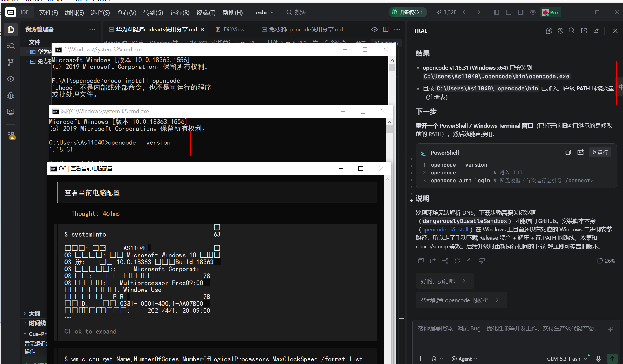Viewport: 623px width, 364px height.
Task: Share the TRAE conversation from panel header
Action: tap(596, 31)
